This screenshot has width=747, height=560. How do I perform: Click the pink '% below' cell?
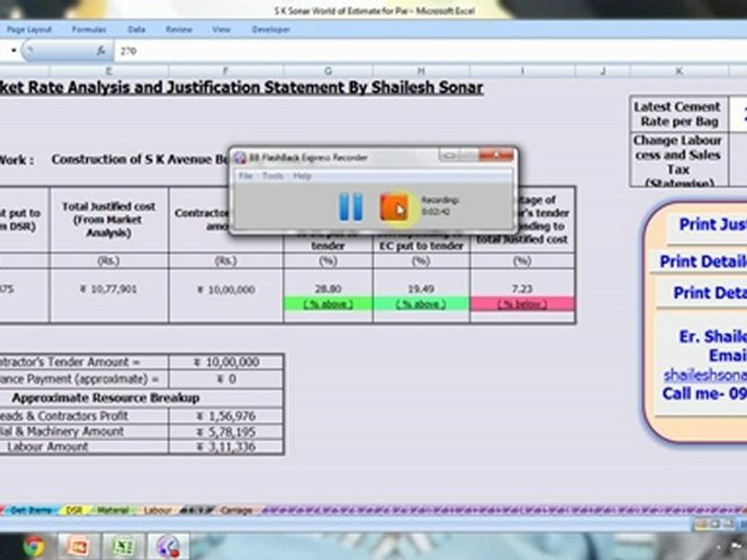click(x=523, y=304)
